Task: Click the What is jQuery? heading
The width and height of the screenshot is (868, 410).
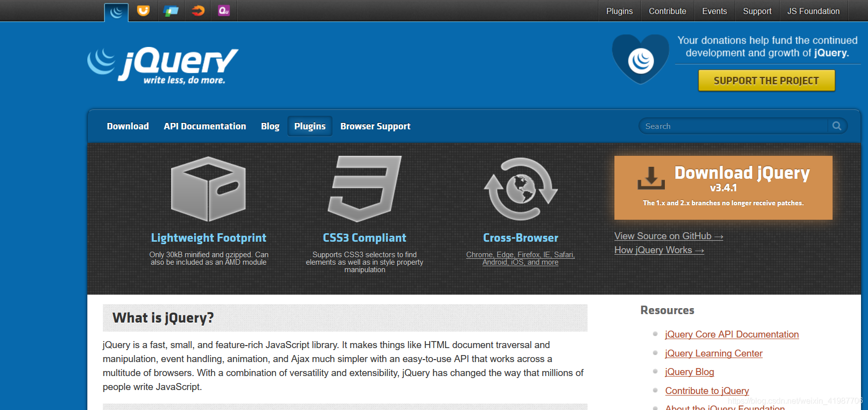Action: 163,318
